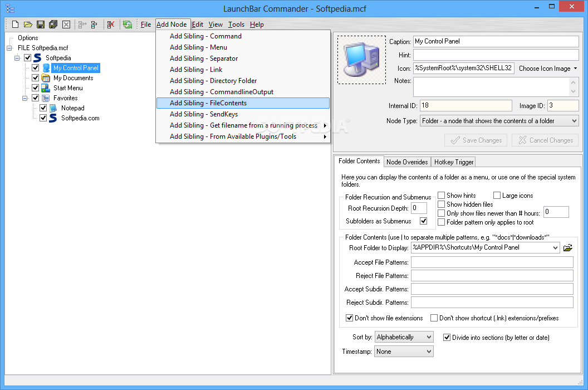The height and width of the screenshot is (390, 588).
Task: Select Add Sibling - Command menu item
Action: (243, 36)
